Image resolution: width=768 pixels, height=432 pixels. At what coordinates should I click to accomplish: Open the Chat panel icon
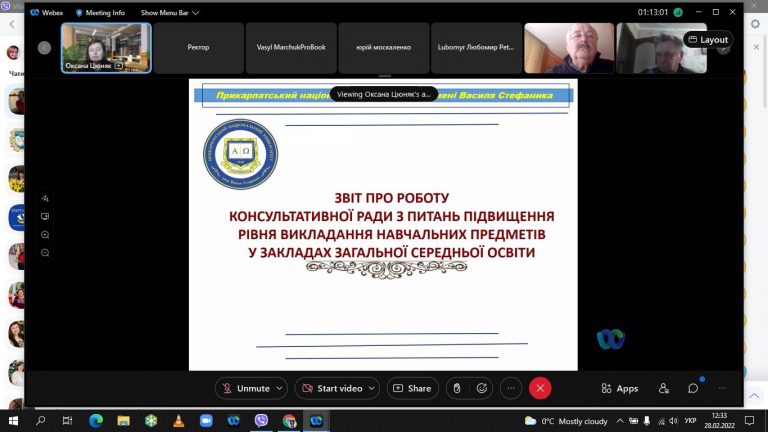[x=693, y=388]
